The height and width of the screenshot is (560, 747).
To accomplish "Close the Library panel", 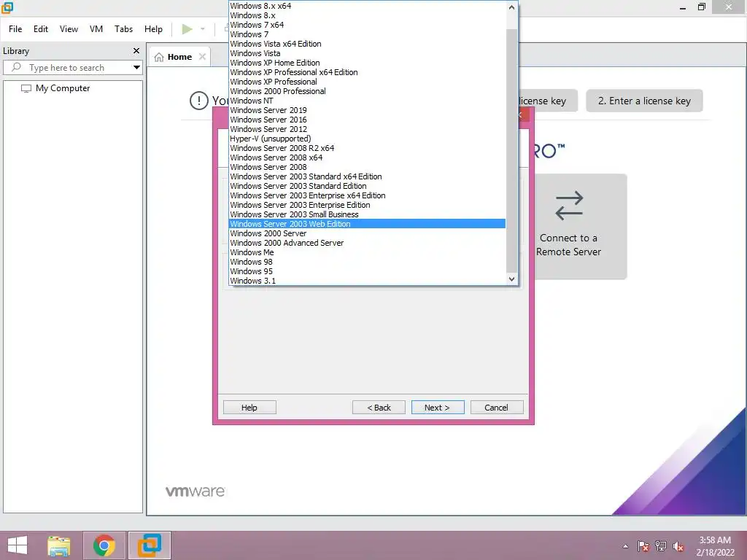I will click(136, 50).
